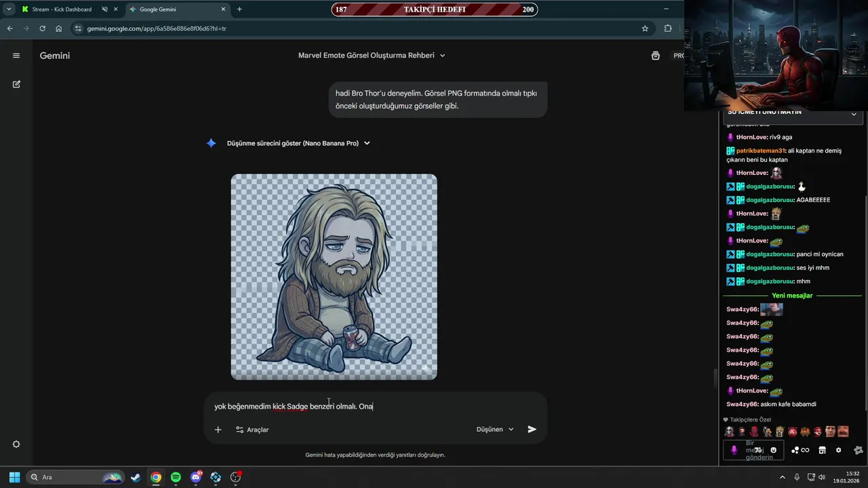Go back in browser history
Viewport: 868px width, 488px height.
[x=9, y=28]
